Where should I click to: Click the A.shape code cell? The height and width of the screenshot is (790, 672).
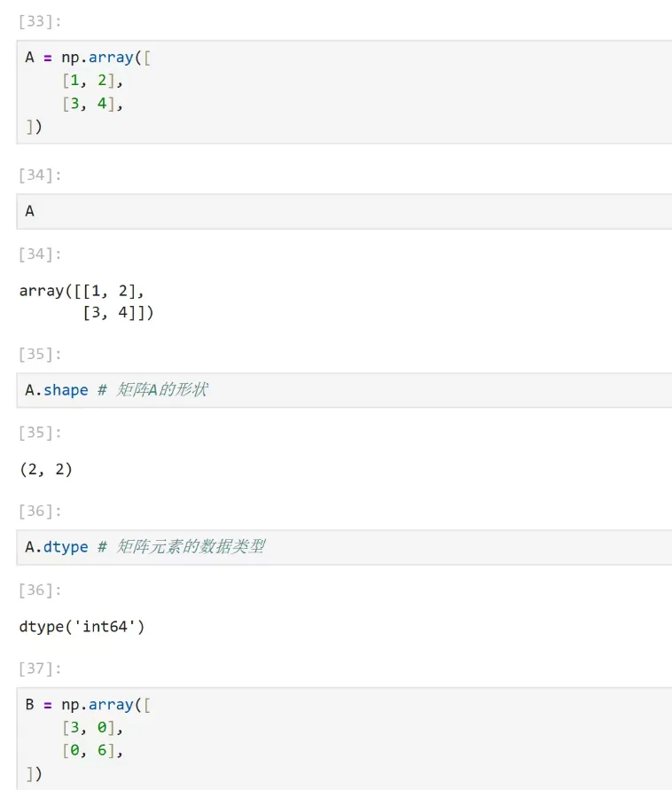(344, 390)
